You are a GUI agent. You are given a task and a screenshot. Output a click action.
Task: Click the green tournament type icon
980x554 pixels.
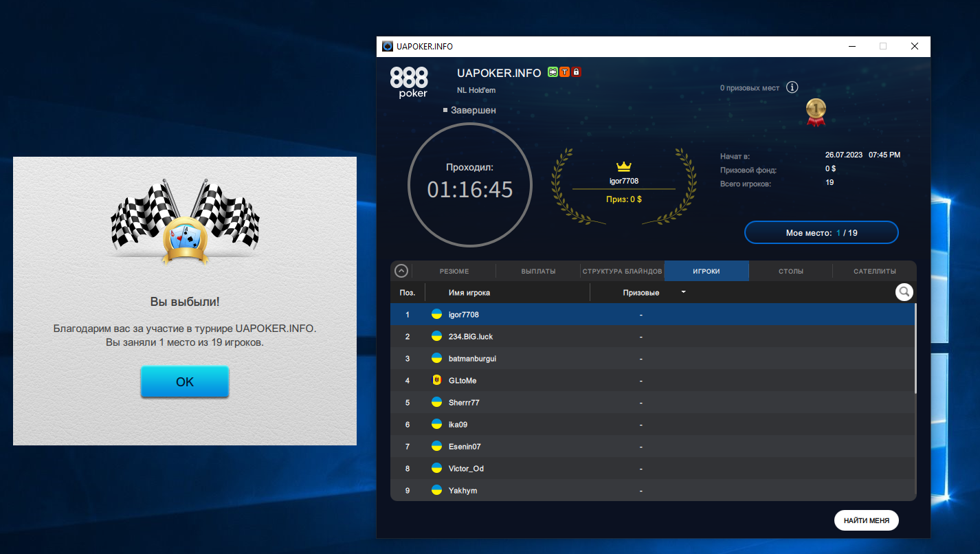coord(553,71)
